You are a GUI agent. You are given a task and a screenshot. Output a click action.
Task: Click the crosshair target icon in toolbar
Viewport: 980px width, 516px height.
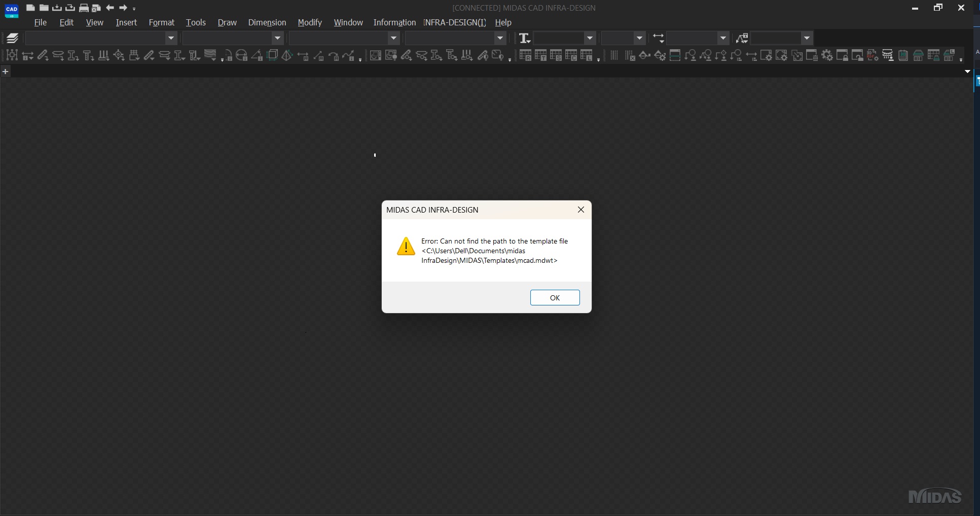point(119,55)
